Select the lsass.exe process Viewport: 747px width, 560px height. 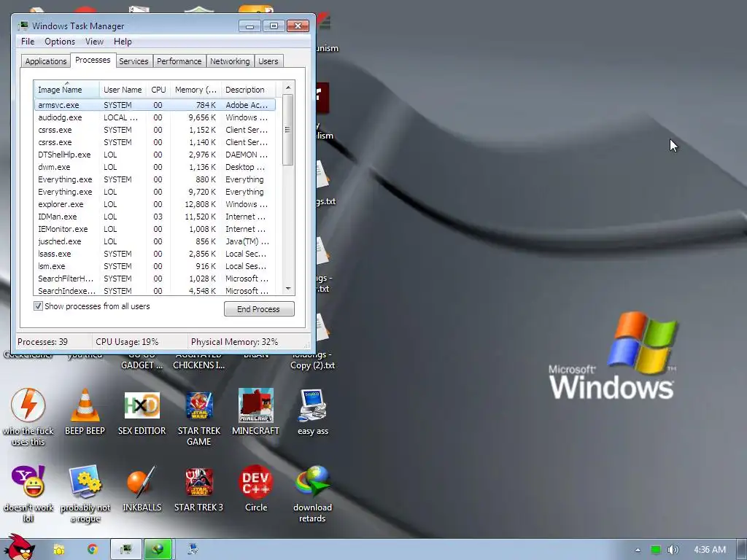(x=155, y=253)
